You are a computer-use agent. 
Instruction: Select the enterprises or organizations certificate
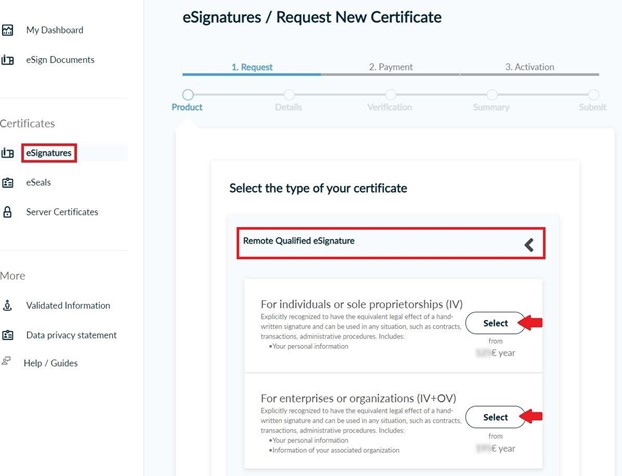pyautogui.click(x=496, y=417)
